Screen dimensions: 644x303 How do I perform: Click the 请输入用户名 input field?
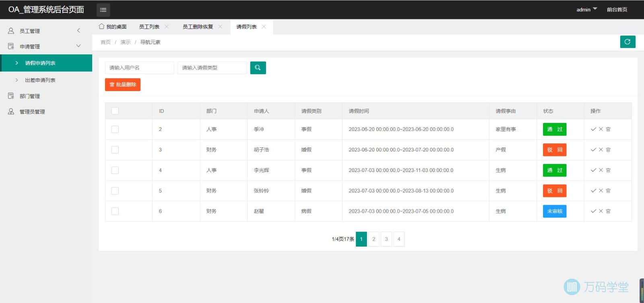(140, 68)
